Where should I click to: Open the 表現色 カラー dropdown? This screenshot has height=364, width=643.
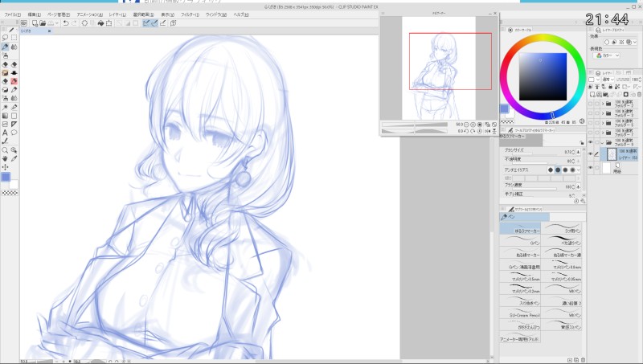pos(608,55)
